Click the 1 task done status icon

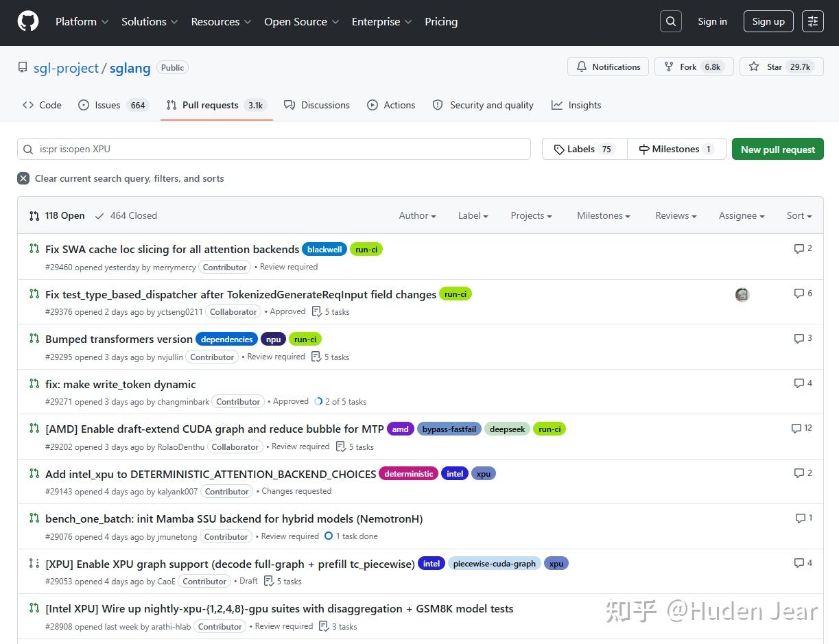coord(329,536)
